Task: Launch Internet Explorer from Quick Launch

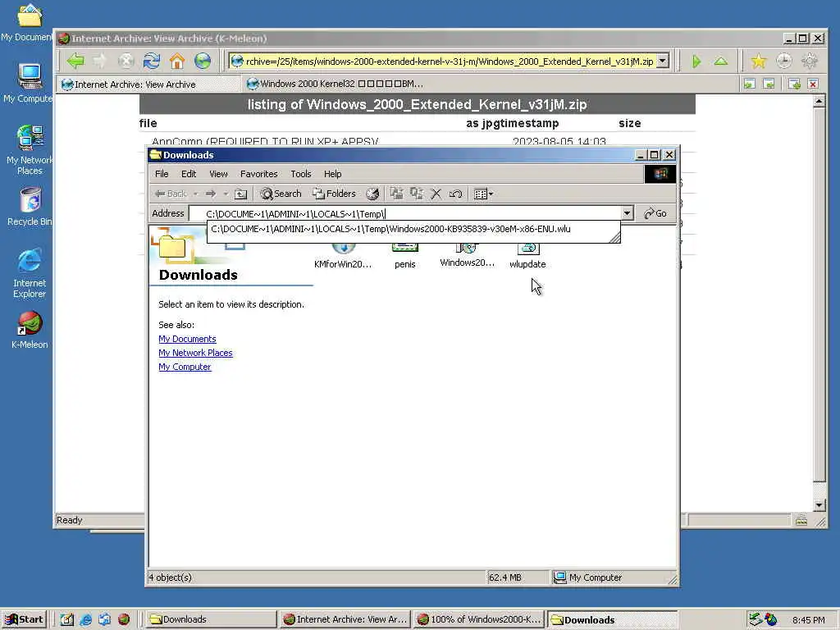Action: click(x=85, y=619)
